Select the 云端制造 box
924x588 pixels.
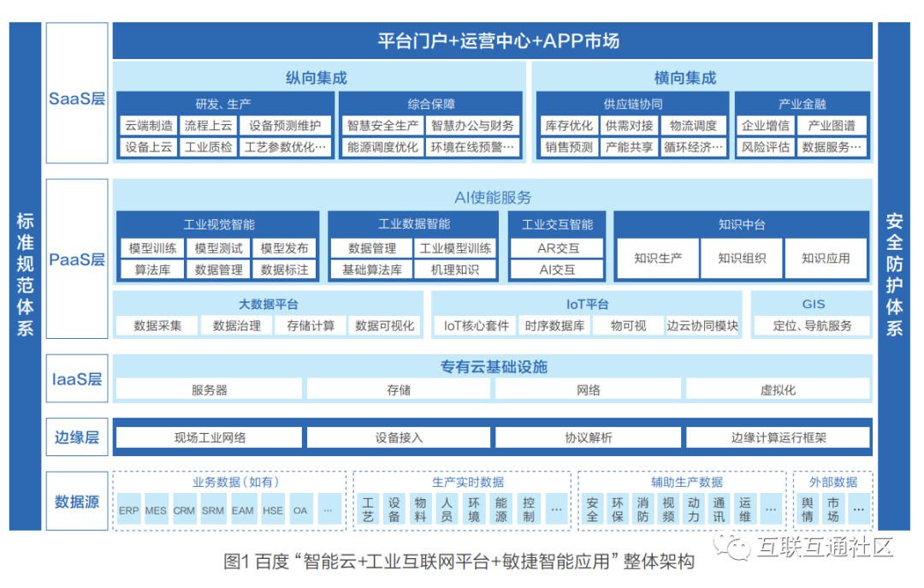coord(149,126)
